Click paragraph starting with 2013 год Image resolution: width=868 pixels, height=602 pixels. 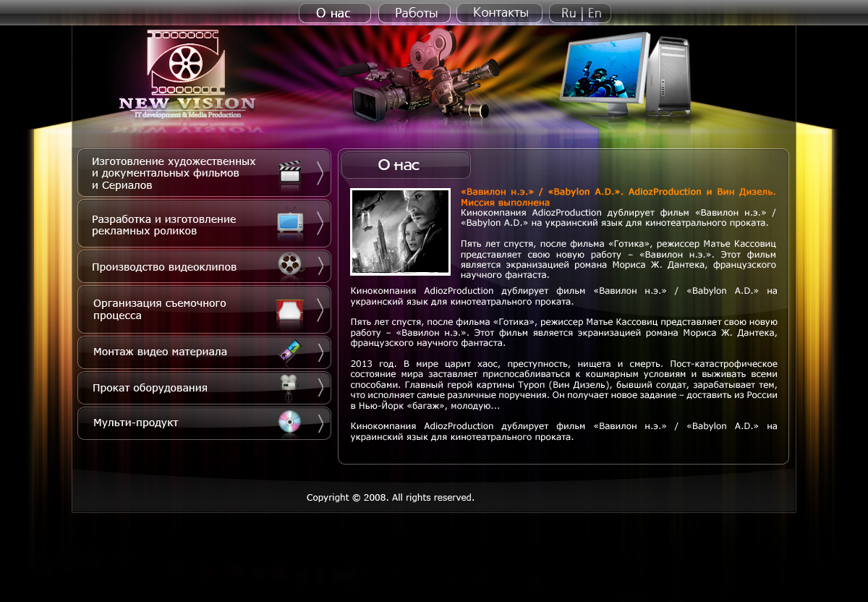pos(563,384)
